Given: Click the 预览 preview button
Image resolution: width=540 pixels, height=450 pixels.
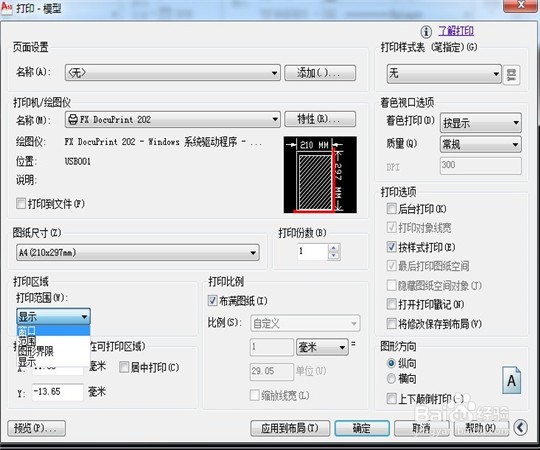Looking at the screenshot, I should click(37, 428).
